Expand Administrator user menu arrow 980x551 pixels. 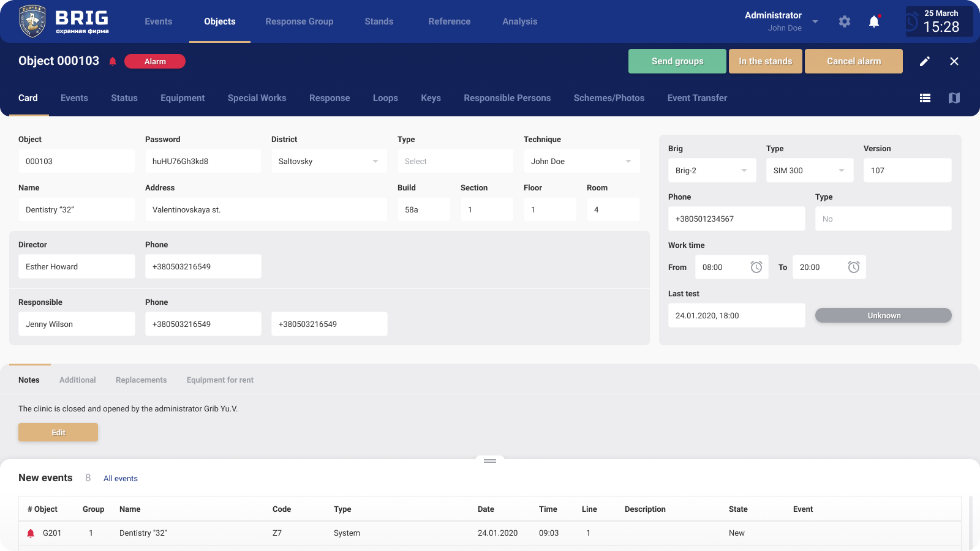815,21
